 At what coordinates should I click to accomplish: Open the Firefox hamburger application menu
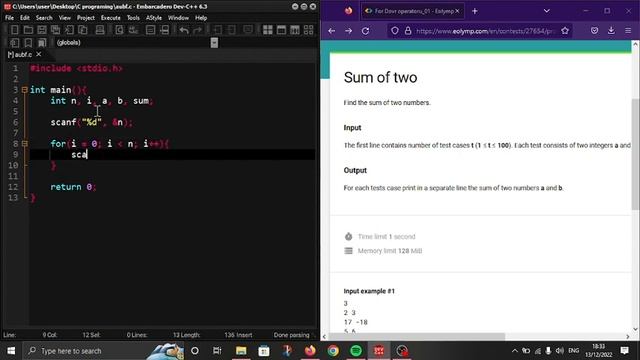(x=628, y=31)
